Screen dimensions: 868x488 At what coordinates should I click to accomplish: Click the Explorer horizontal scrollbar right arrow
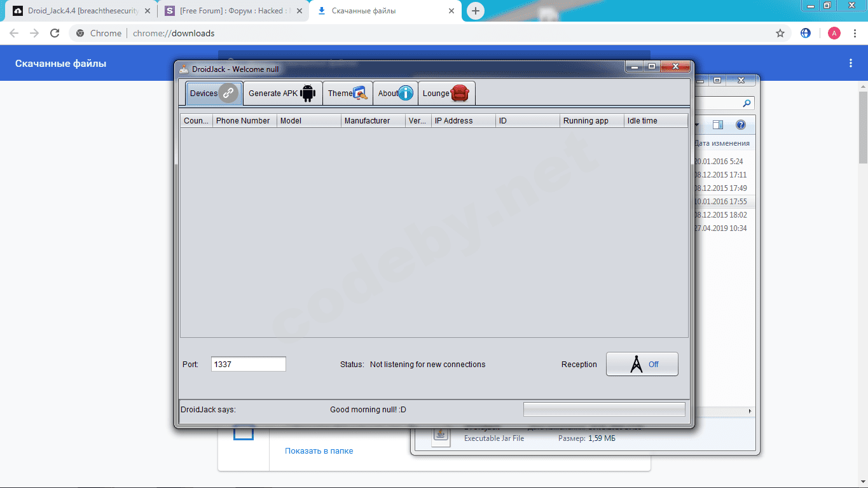pyautogui.click(x=751, y=412)
